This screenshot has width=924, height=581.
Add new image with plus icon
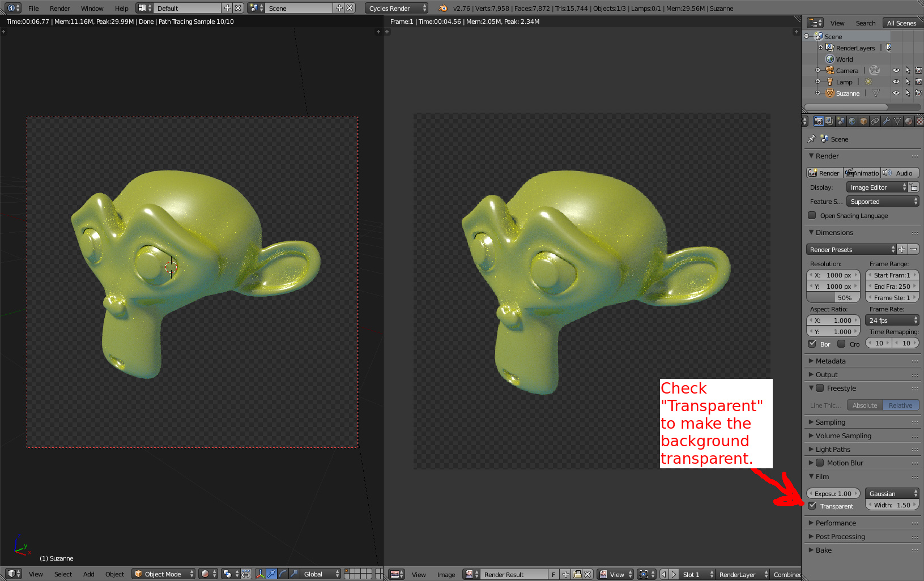click(565, 574)
